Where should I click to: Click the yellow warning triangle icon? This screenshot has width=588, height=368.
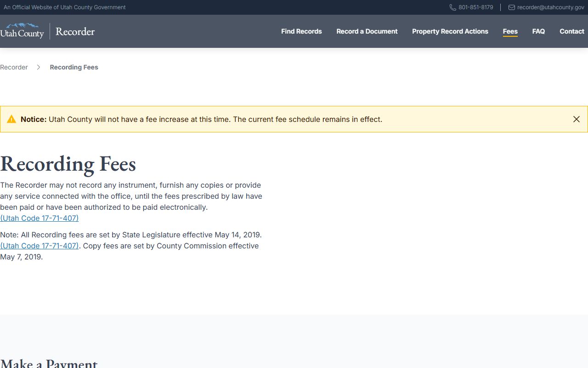click(11, 119)
